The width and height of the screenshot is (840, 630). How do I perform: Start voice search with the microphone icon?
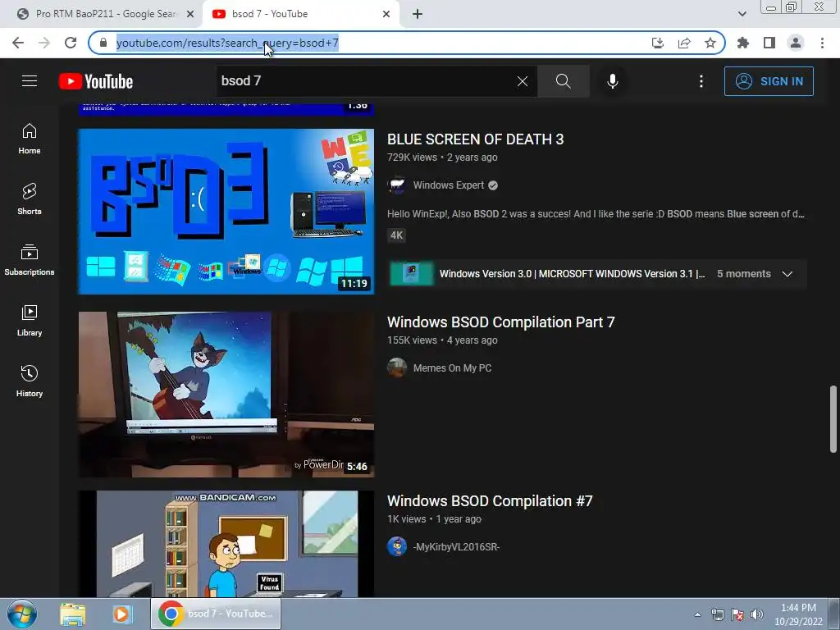click(612, 81)
